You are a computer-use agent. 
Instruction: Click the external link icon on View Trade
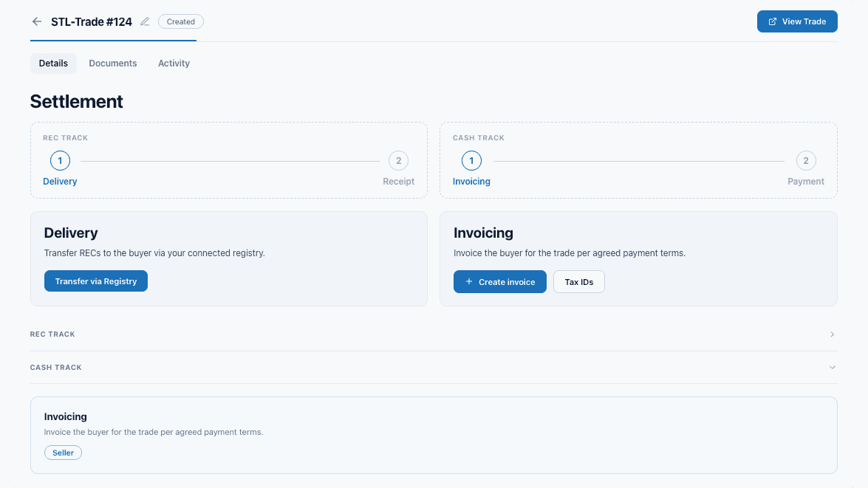point(773,21)
